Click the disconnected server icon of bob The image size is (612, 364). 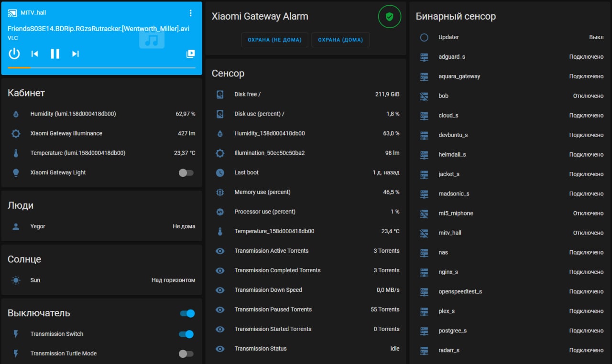(424, 96)
